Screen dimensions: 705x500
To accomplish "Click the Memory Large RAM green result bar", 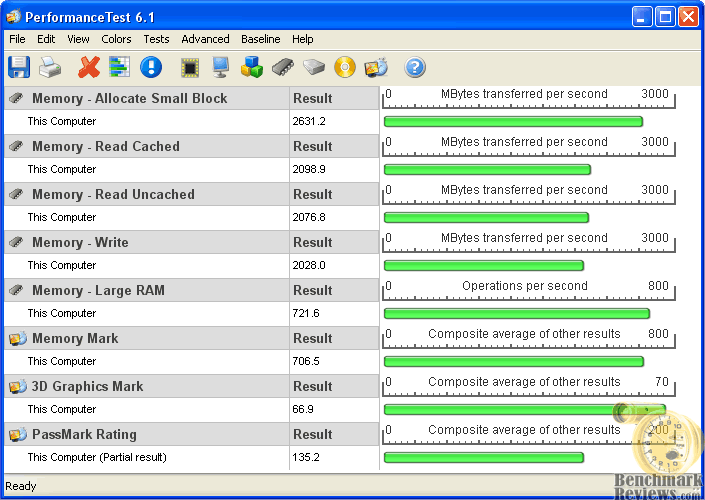I will (x=517, y=313).
